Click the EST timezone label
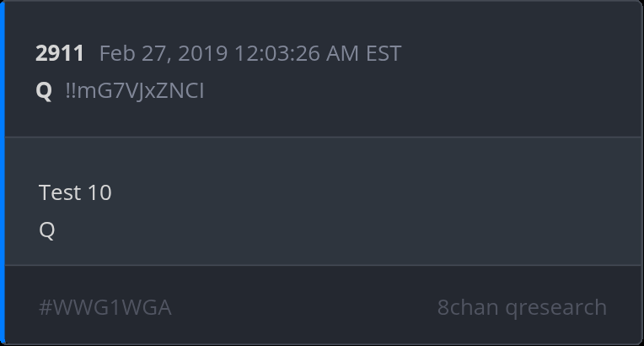This screenshot has height=346, width=644. (x=383, y=54)
